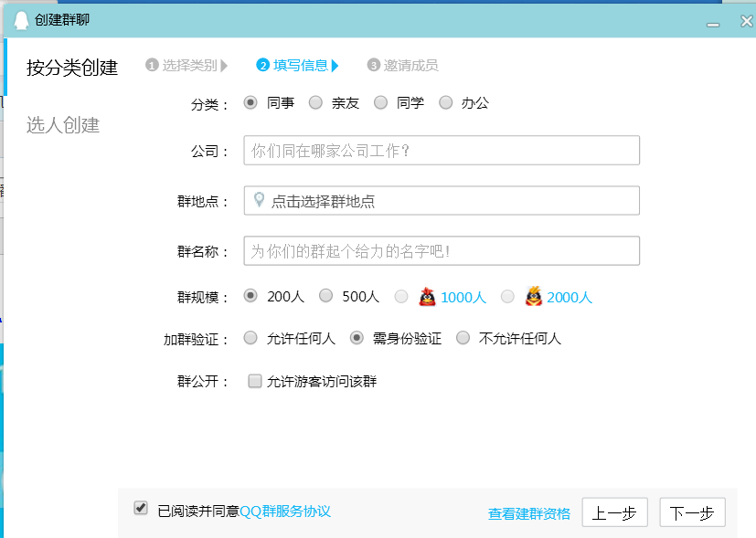Image resolution: width=756 pixels, height=538 pixels.
Task: Select the 同学 category radio button
Action: (380, 102)
